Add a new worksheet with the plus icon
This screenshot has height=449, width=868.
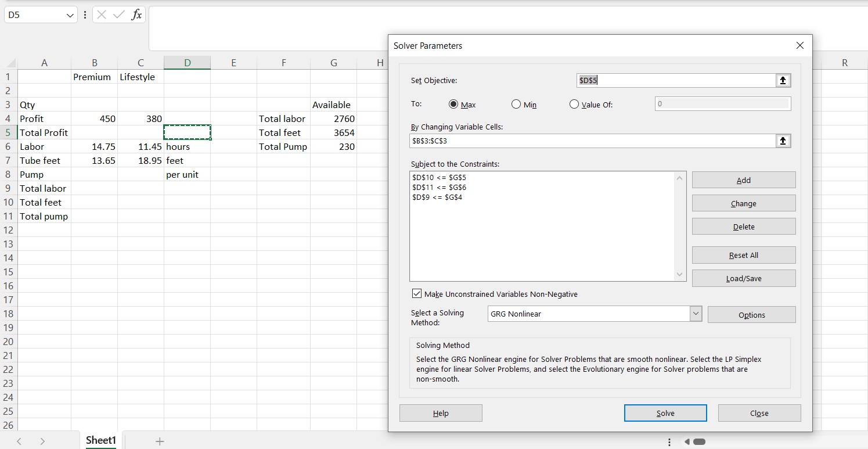pos(160,440)
